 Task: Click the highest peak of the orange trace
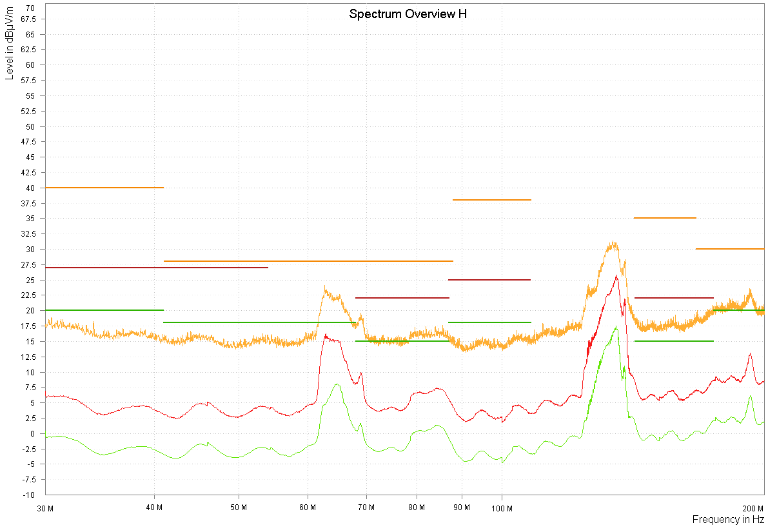(615, 243)
